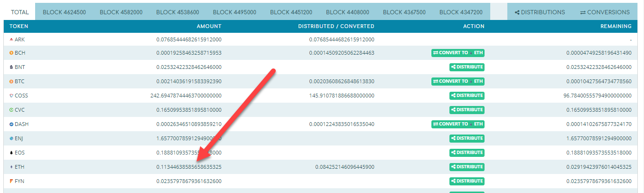Switch to BLOCK 4582000 tab

click(121, 12)
